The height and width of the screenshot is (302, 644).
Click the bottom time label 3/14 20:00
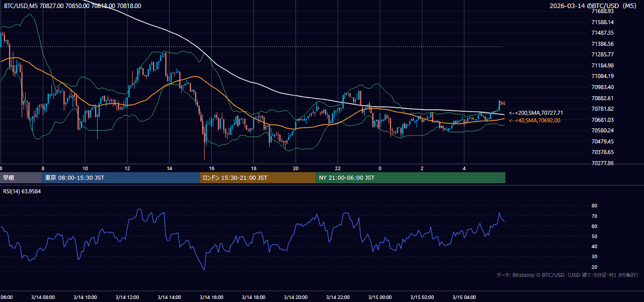296,297
